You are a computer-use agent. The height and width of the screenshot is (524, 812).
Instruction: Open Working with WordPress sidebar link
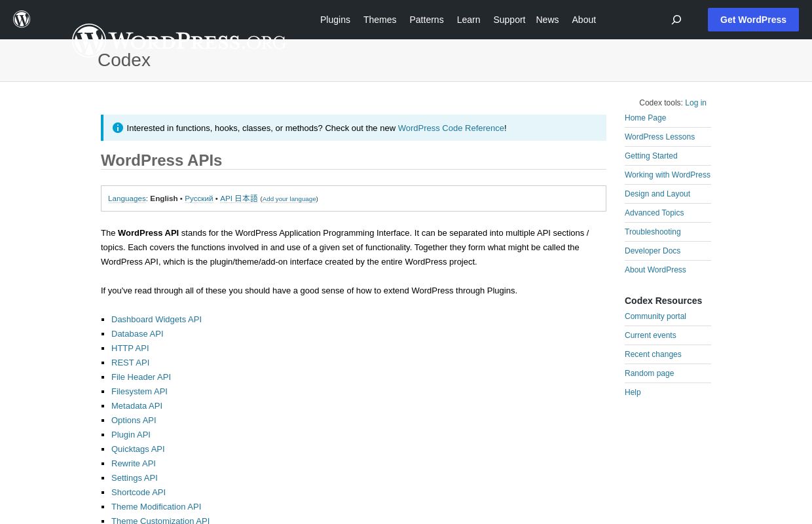[667, 175]
